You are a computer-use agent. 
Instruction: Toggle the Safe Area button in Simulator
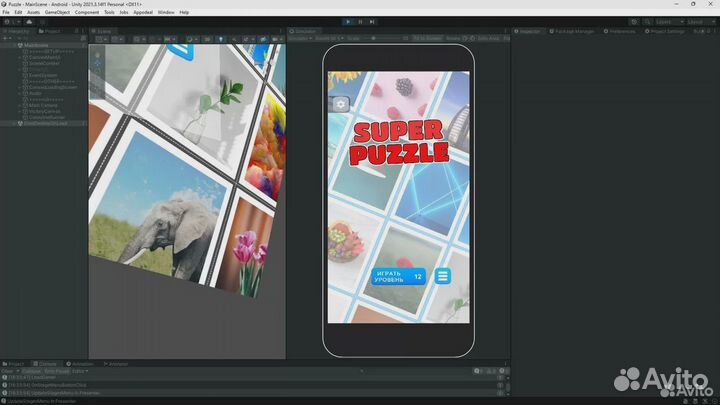pos(489,39)
